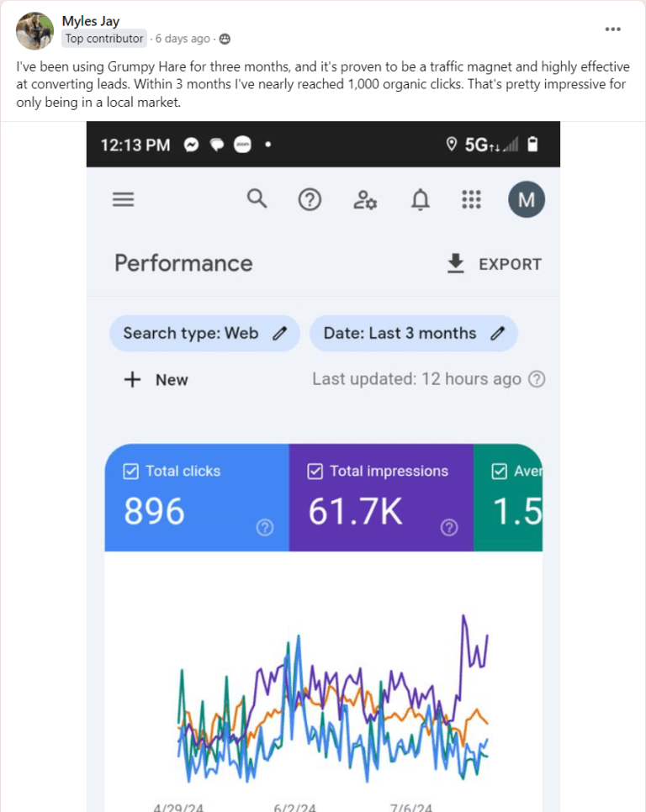Open the Google apps grid
646x812 pixels.
coord(471,200)
